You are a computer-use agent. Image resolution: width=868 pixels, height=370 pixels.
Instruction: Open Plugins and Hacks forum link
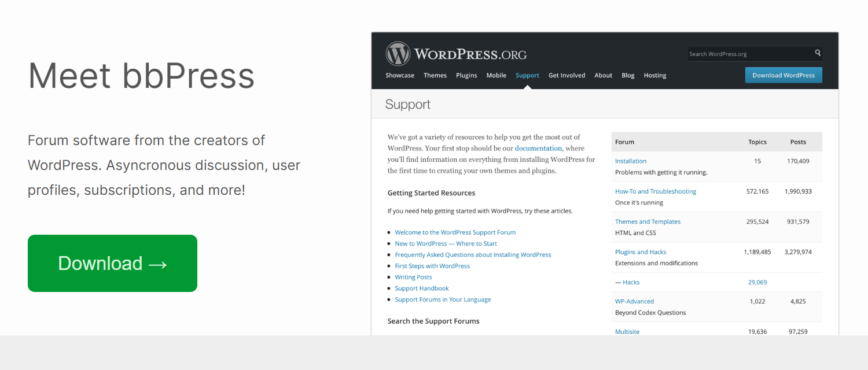pos(641,252)
